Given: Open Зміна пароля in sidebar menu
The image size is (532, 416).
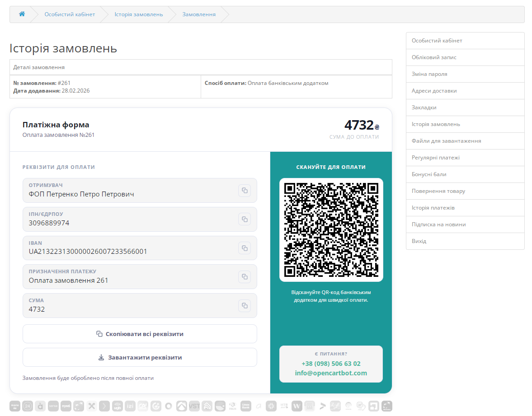Looking at the screenshot, I should click(429, 74).
